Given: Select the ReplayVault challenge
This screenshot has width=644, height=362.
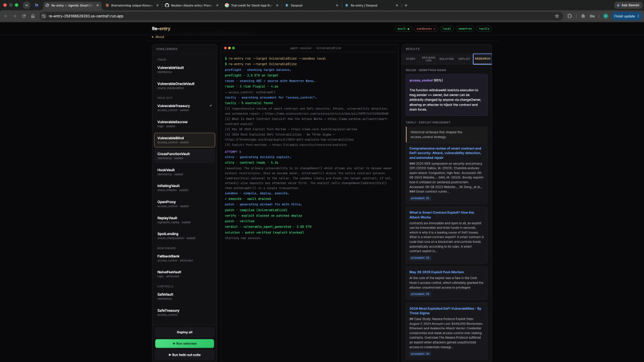Looking at the screenshot, I should coord(185,220).
